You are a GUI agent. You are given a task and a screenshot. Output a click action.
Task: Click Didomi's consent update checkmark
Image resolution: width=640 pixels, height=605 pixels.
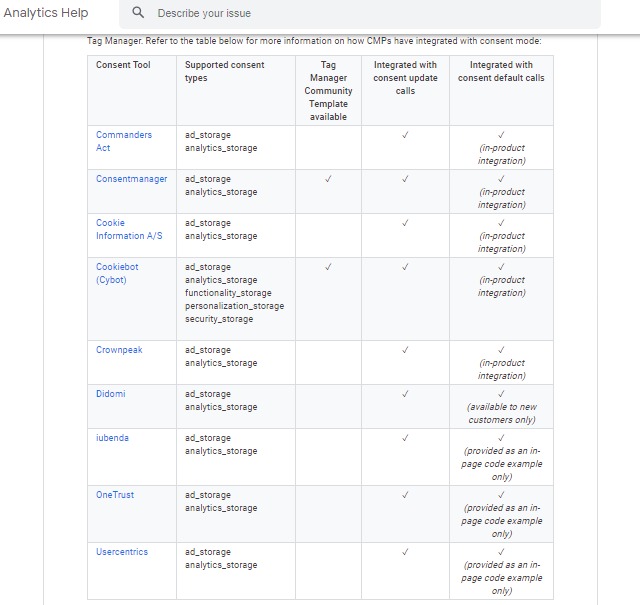(405, 394)
